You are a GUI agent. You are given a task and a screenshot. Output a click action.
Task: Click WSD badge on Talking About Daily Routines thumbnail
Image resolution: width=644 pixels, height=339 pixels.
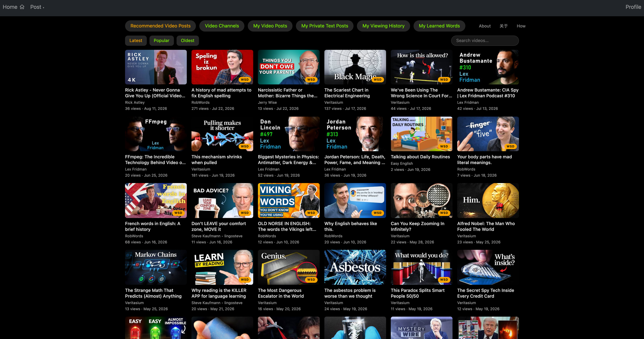[x=444, y=146]
